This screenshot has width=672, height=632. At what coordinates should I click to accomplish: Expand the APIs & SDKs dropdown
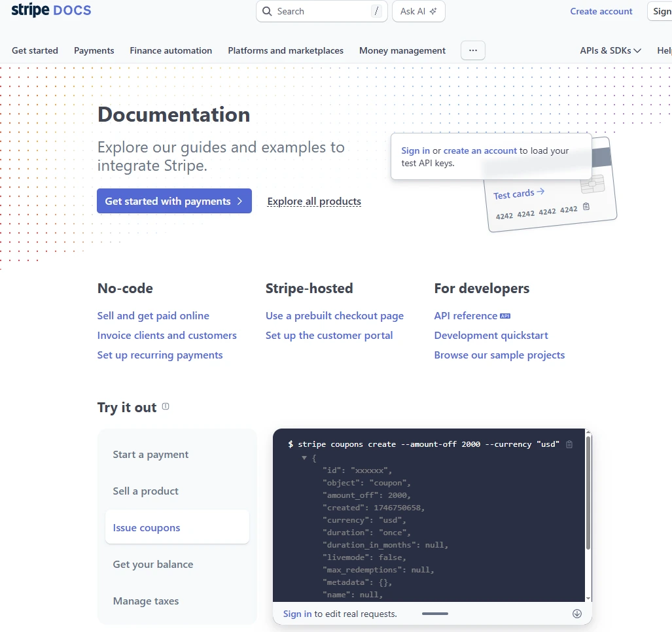tap(610, 50)
